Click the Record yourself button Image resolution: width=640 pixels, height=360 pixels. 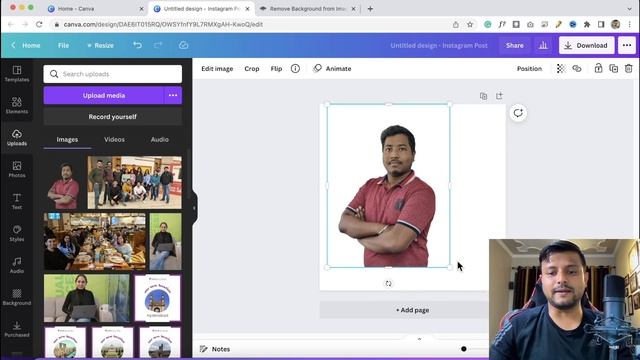click(x=113, y=117)
